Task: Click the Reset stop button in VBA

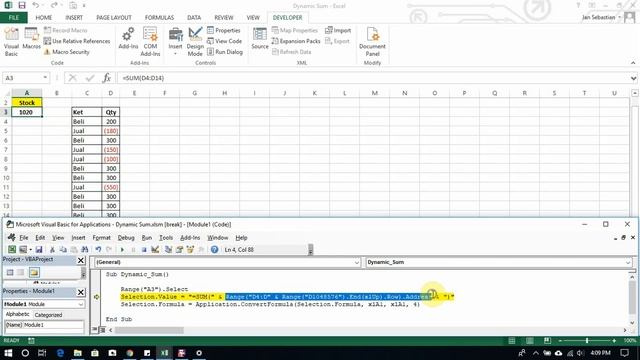Action: [144, 249]
